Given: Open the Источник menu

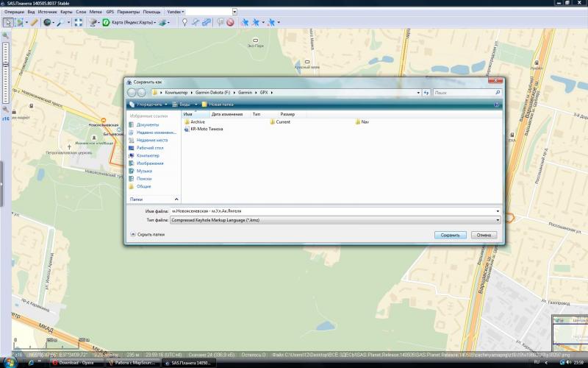Looking at the screenshot, I should point(47,12).
